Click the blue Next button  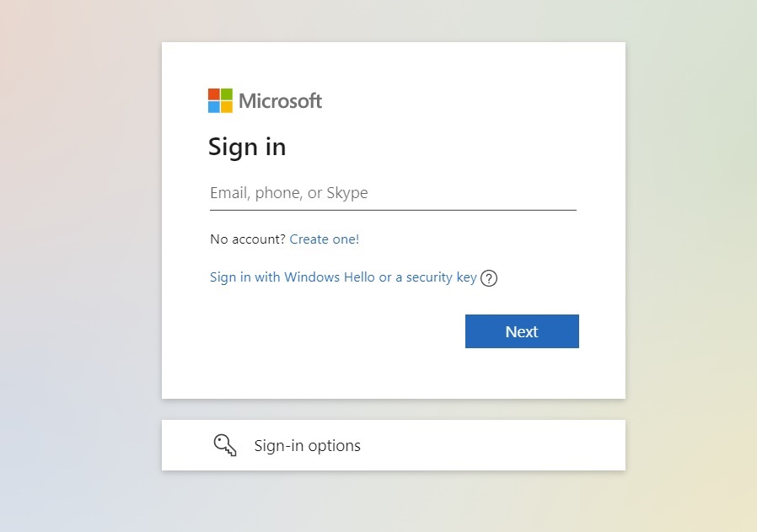[522, 331]
